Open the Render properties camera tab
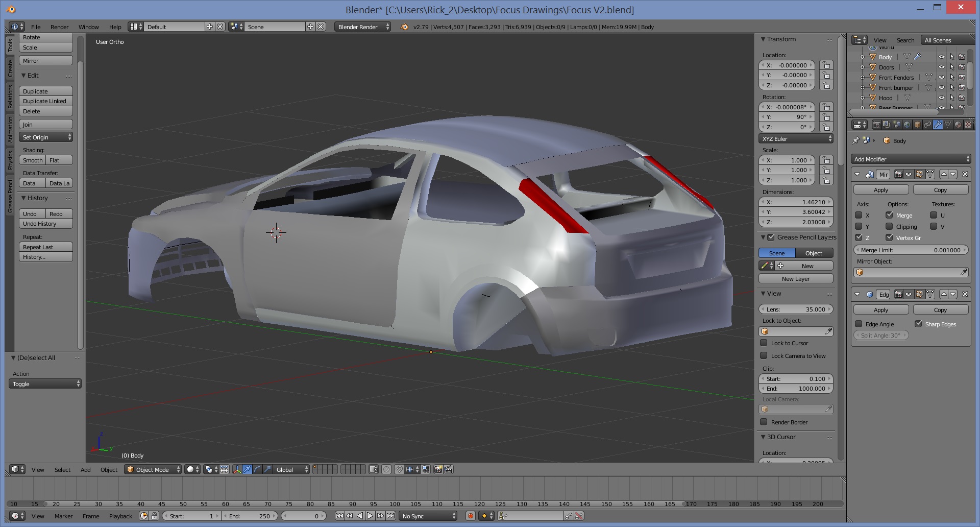 (x=876, y=125)
